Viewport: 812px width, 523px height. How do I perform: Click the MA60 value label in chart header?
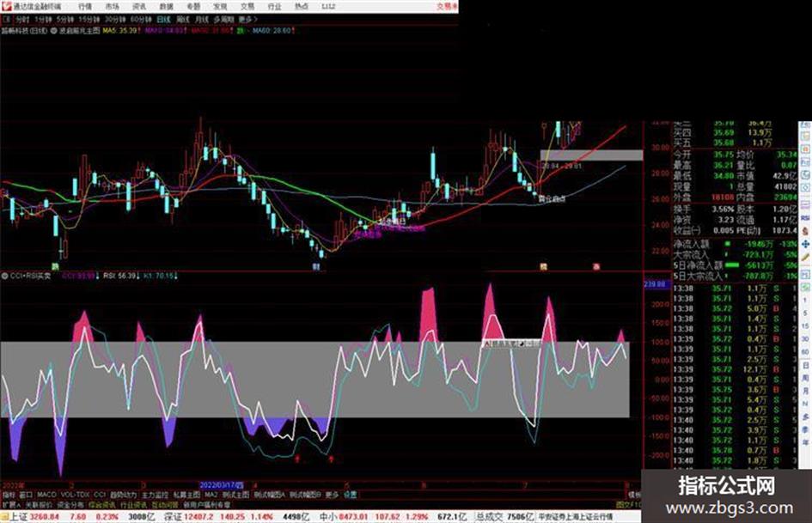tap(272, 31)
